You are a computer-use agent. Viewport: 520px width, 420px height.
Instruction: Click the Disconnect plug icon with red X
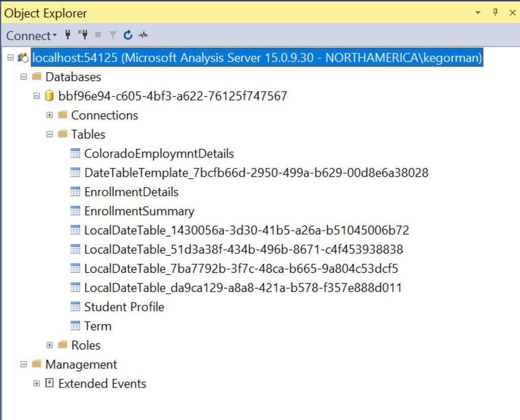click(x=83, y=35)
